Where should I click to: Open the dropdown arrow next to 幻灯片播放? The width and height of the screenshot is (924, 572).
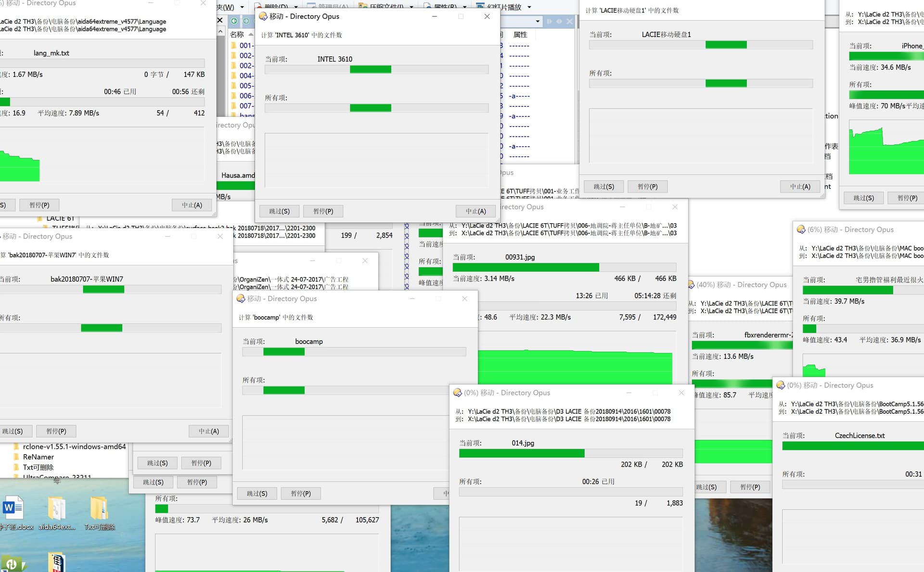529,7
